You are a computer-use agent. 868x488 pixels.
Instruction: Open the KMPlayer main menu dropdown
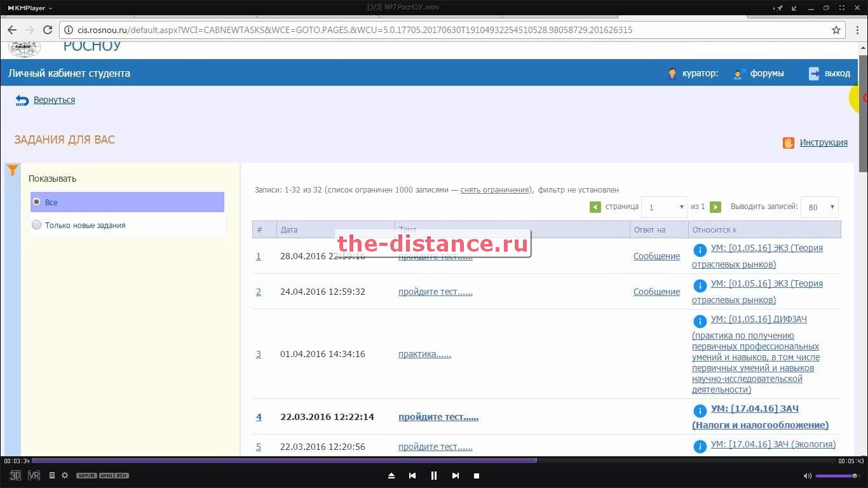pyautogui.click(x=30, y=8)
